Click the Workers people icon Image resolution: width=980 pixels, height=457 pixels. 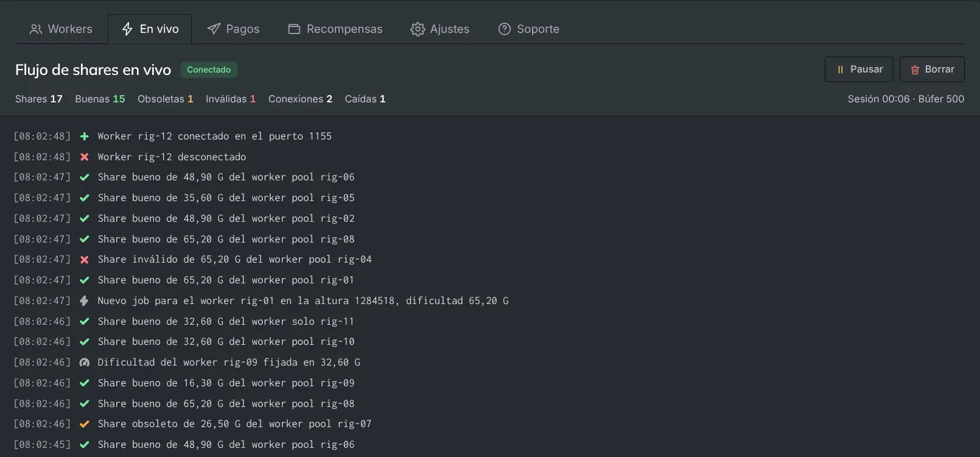[x=36, y=29]
